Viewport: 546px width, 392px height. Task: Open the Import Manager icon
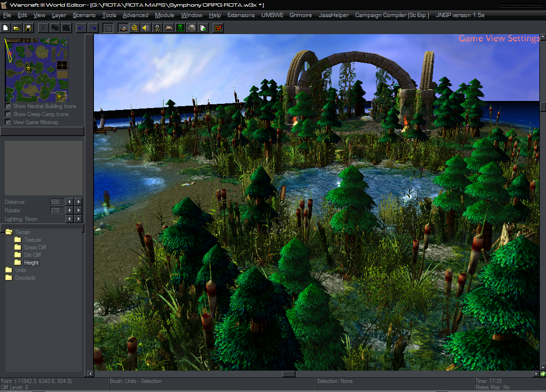(x=203, y=28)
